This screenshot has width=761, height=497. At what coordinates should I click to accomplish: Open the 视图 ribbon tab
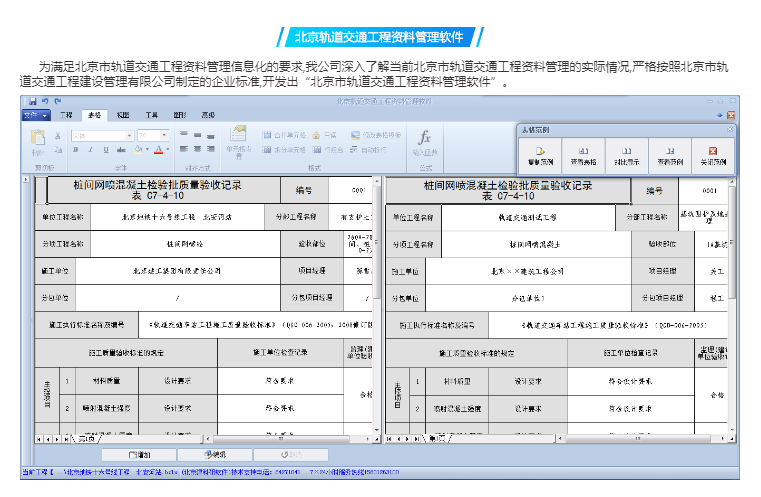[x=123, y=115]
